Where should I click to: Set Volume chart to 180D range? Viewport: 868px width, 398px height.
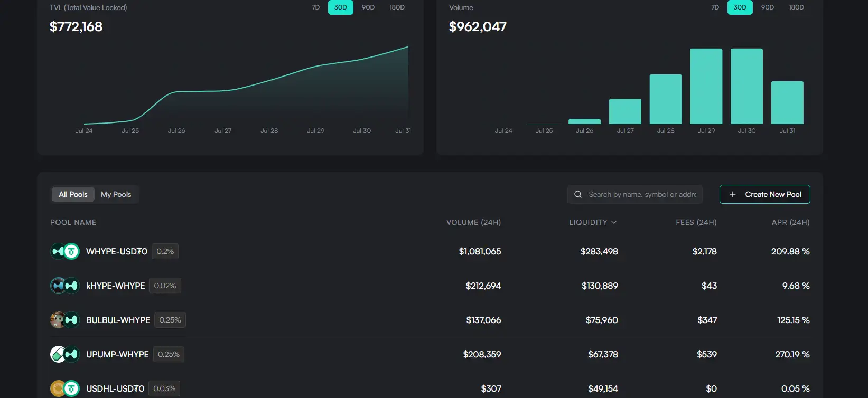click(x=796, y=7)
